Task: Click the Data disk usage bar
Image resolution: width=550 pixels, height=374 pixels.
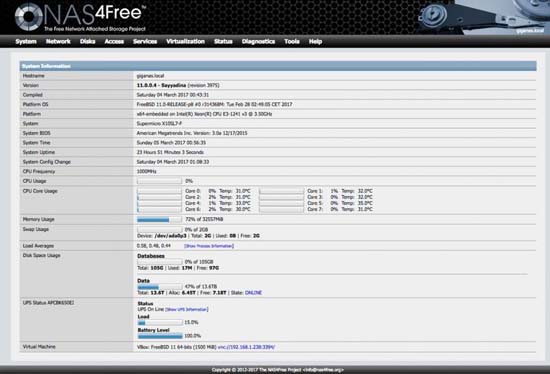Action: (159, 287)
